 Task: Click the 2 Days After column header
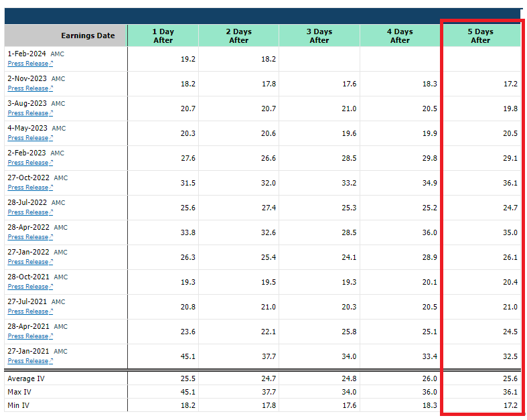[x=238, y=36]
